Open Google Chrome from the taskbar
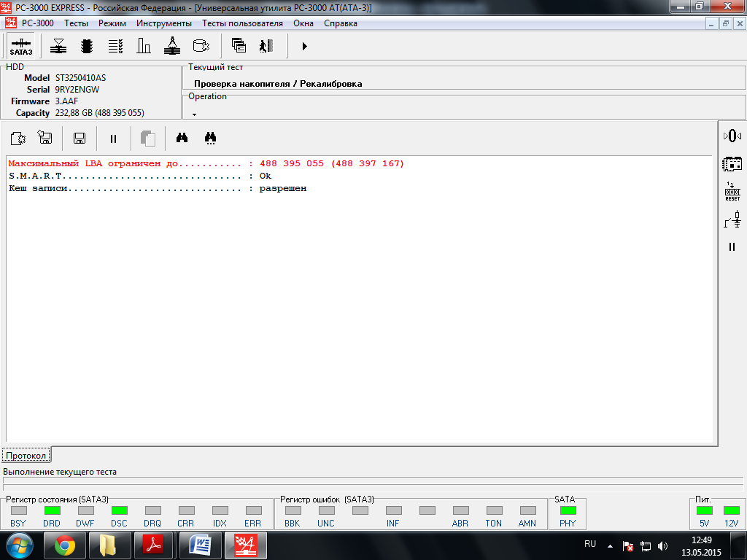 pos(65,545)
